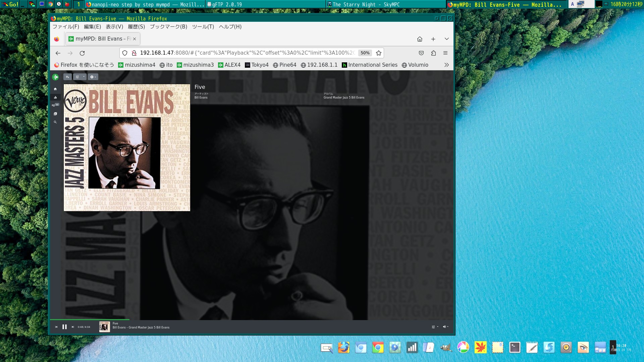
Task: Open the Volumio bookmark
Action: pyautogui.click(x=415, y=65)
